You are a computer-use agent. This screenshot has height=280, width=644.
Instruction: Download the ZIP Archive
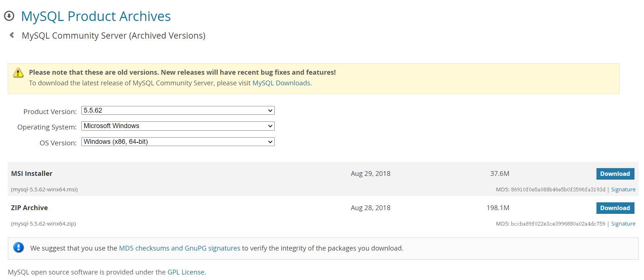(x=615, y=208)
